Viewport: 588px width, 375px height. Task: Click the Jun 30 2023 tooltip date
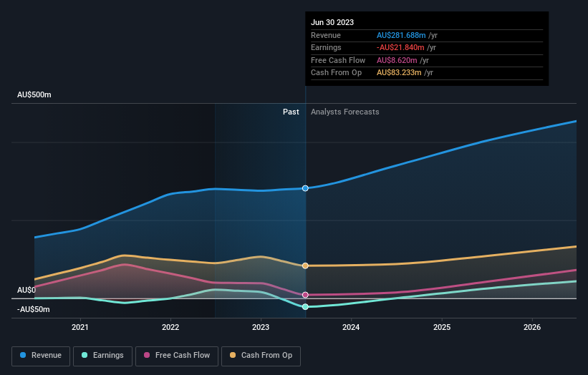(x=332, y=22)
